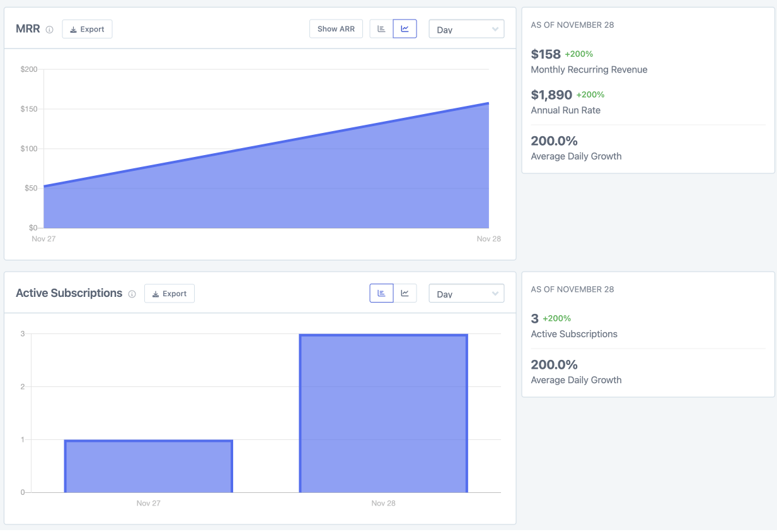777x532 pixels.
Task: Click the Nov 28 subscriptions bar
Action: click(383, 413)
